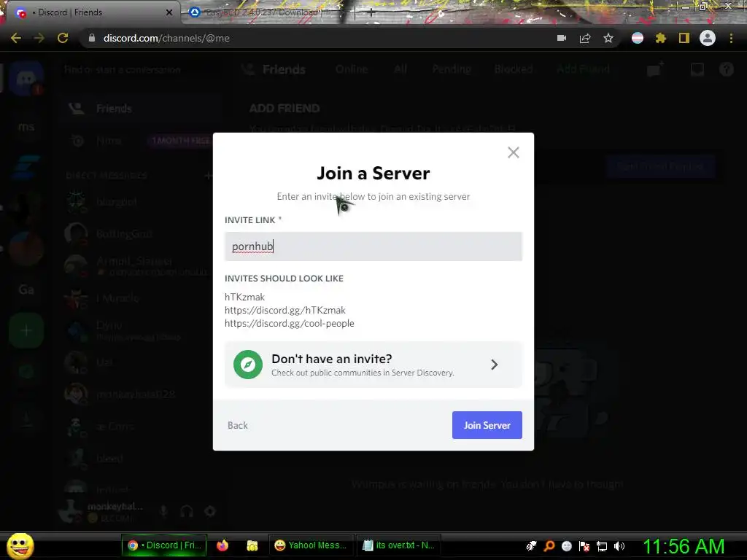Click the file explorer icon on the taskbar
The height and width of the screenshot is (560, 747).
252,545
